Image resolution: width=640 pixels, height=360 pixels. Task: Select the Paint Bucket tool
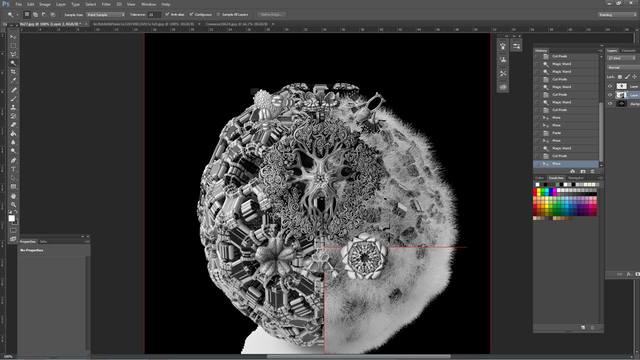pyautogui.click(x=13, y=133)
